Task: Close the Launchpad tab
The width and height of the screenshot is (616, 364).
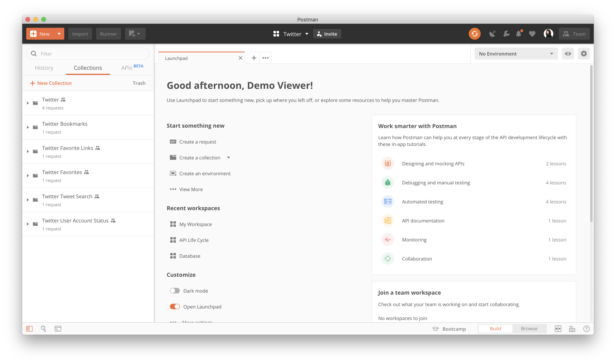Action: [x=240, y=58]
